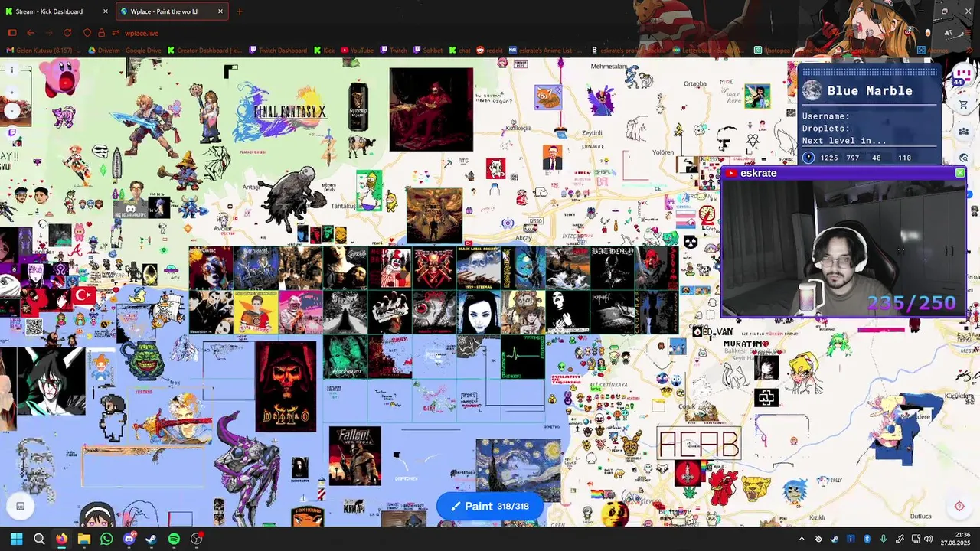
Task: Click the info button on the map
Action: pos(12,70)
